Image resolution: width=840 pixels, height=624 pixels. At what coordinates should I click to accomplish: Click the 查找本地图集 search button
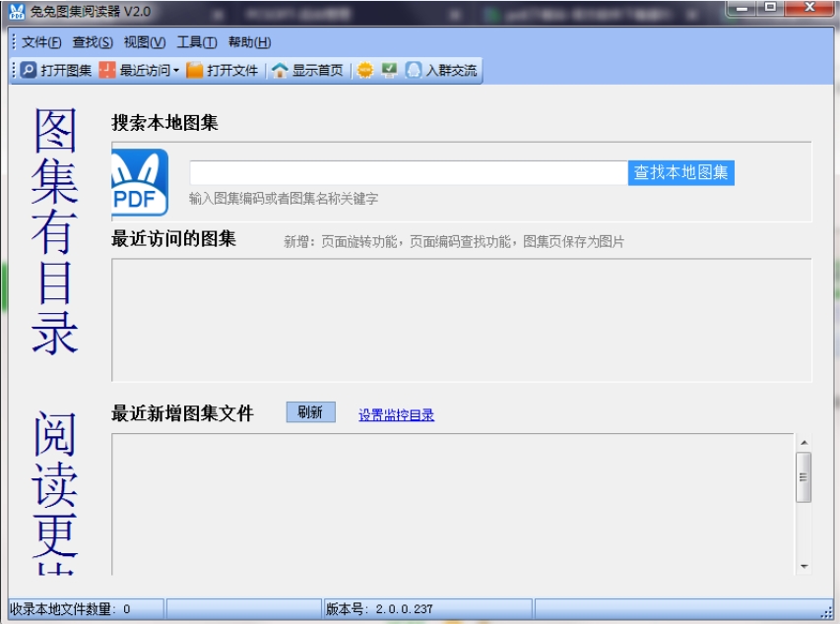coord(680,172)
